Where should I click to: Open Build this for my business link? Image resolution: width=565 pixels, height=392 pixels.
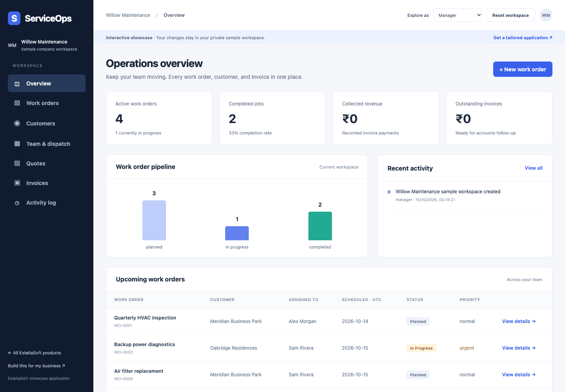pos(36,366)
